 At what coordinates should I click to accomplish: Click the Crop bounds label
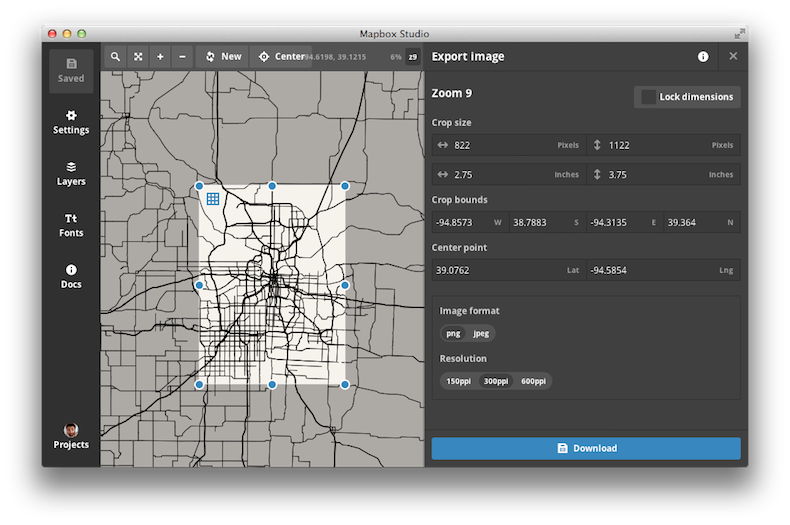click(459, 200)
